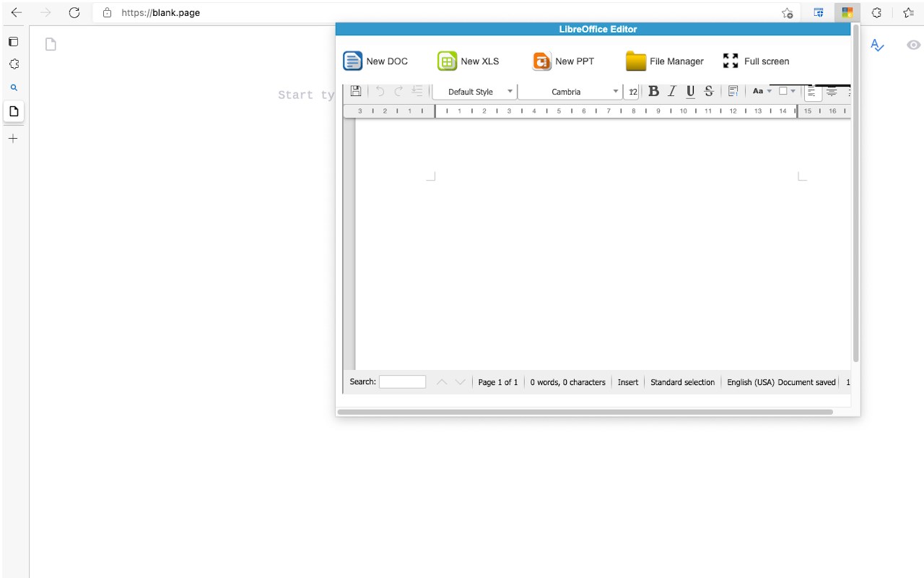Toggle the eye visibility icon on blank.page

tap(913, 45)
